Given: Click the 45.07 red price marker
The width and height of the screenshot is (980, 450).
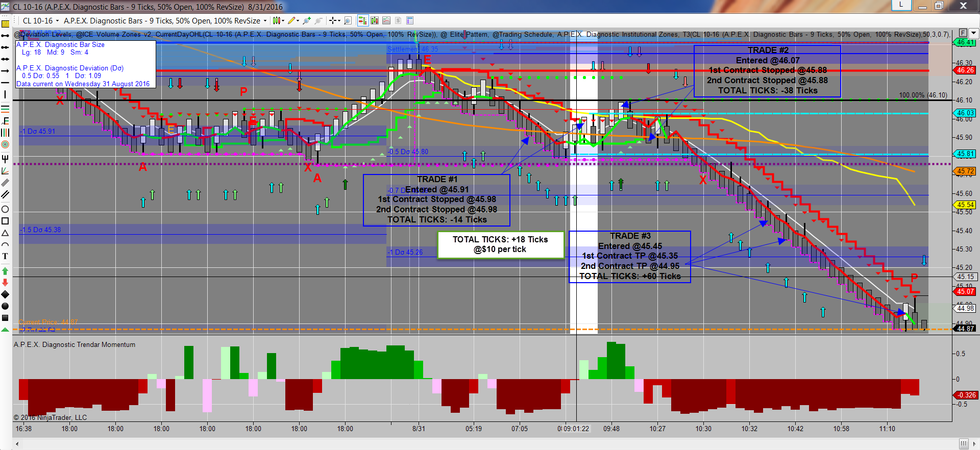Looking at the screenshot, I should pyautogui.click(x=965, y=291).
